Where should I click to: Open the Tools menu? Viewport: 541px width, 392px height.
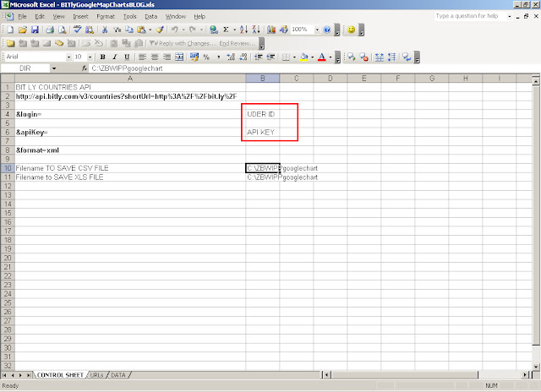click(129, 16)
